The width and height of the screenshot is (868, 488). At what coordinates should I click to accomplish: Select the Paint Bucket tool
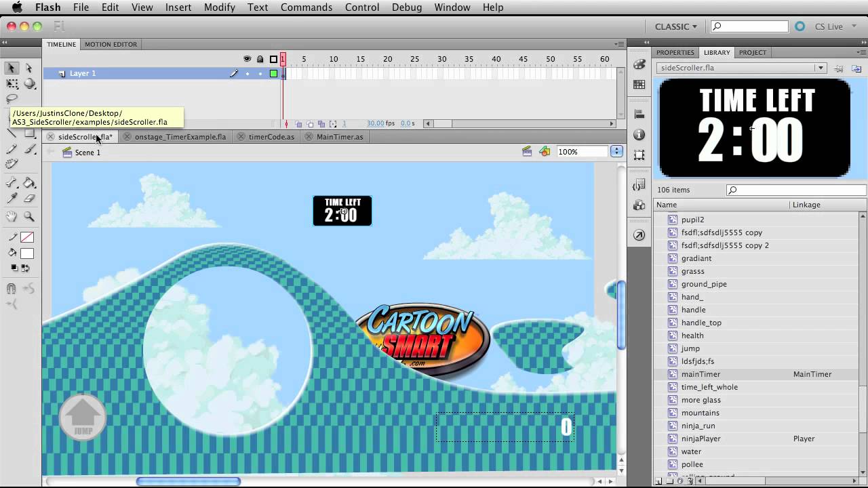coord(29,183)
